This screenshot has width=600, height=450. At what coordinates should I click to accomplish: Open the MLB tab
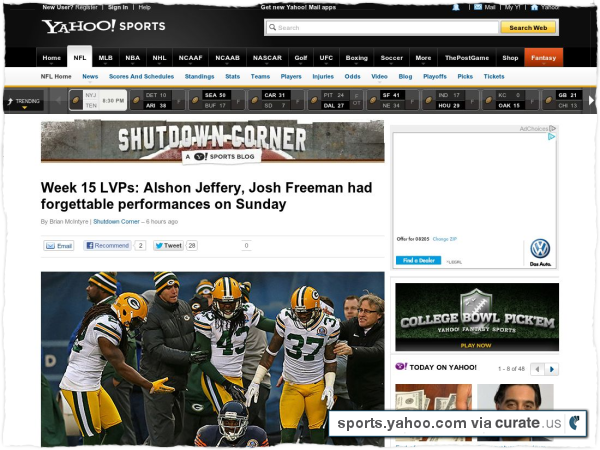pos(106,58)
